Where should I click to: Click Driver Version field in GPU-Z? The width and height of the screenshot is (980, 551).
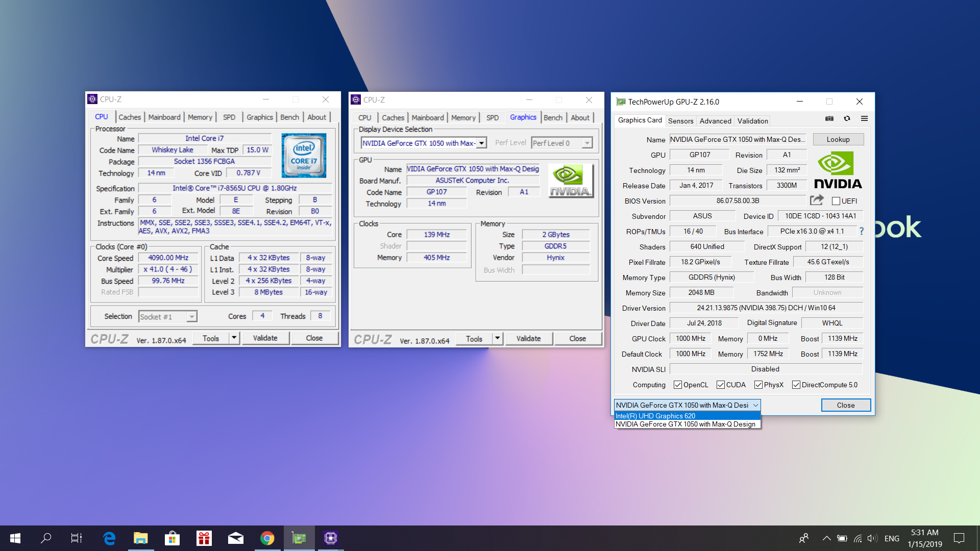pyautogui.click(x=766, y=308)
